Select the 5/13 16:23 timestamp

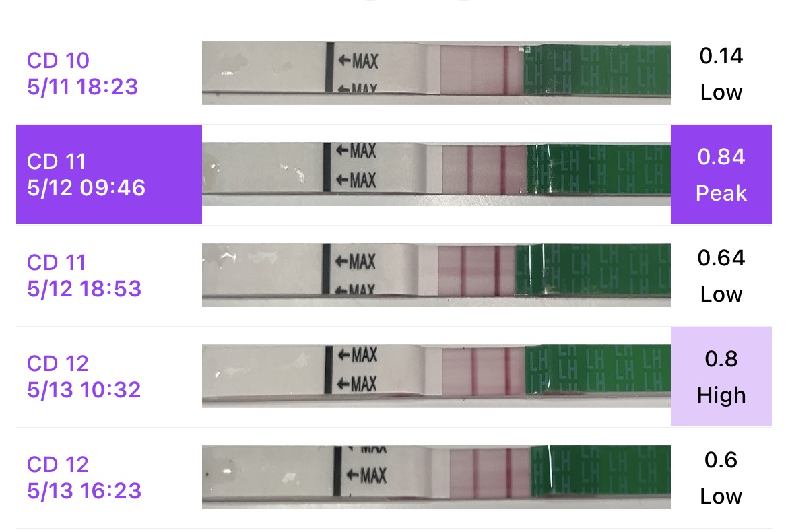tap(84, 490)
